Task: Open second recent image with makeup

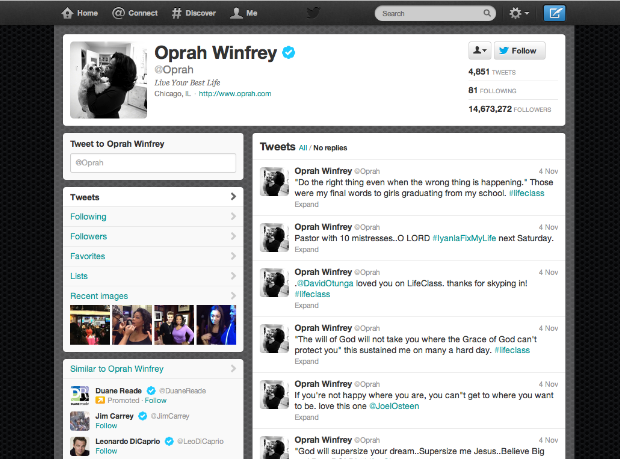Action: coord(132,325)
